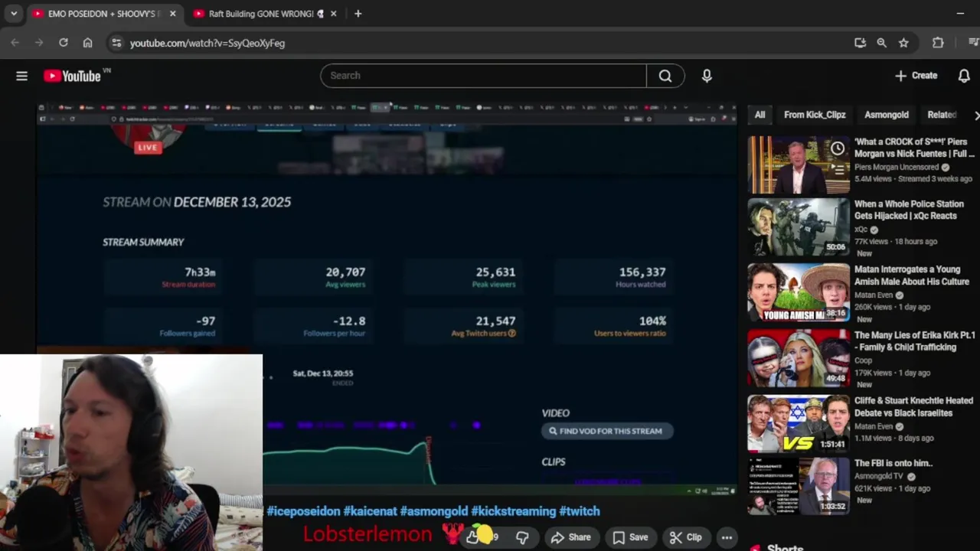Open 'The Many Lies of Erika Kirk' title

click(915, 341)
